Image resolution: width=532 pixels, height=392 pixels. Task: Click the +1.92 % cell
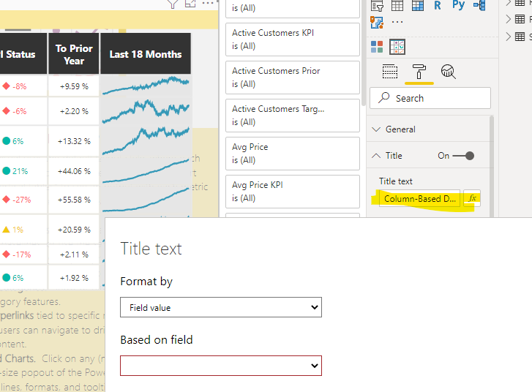[74, 278]
